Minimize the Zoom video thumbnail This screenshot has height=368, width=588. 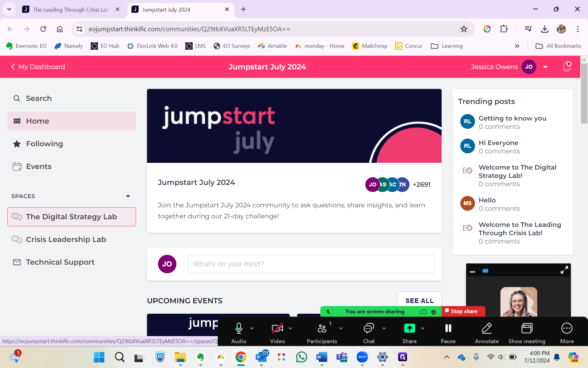pos(473,272)
